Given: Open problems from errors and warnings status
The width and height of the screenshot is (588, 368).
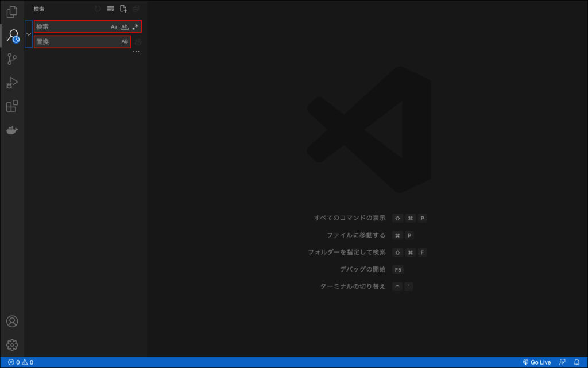Looking at the screenshot, I should click(x=21, y=362).
